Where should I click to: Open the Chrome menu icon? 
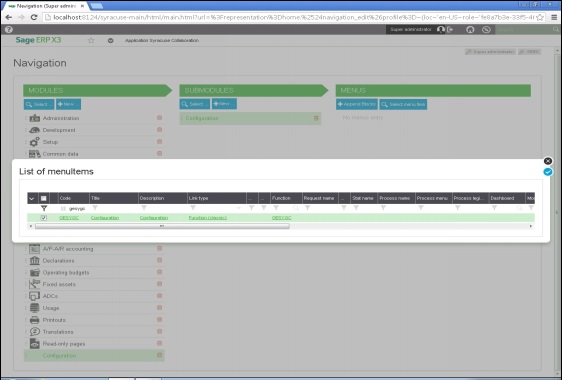tap(554, 17)
